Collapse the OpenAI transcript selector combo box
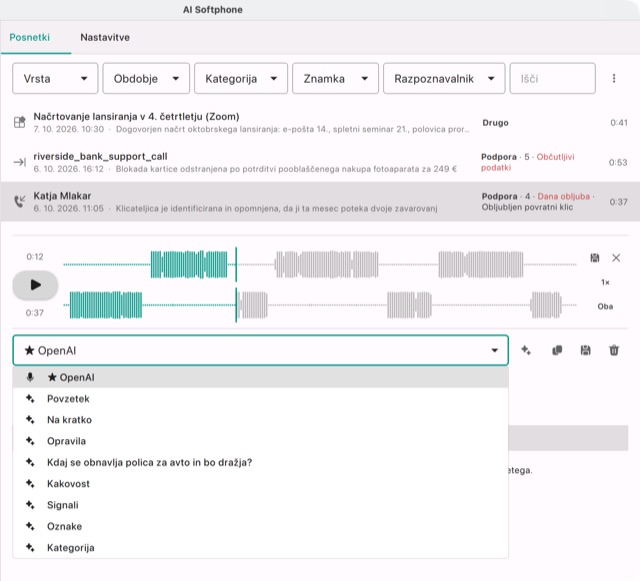The height and width of the screenshot is (581, 640). [x=260, y=350]
